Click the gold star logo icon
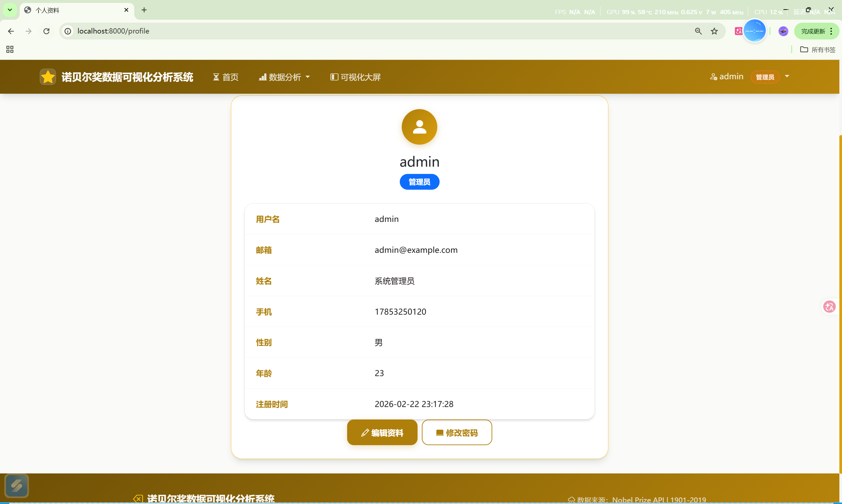Image resolution: width=842 pixels, height=504 pixels. pos(48,77)
